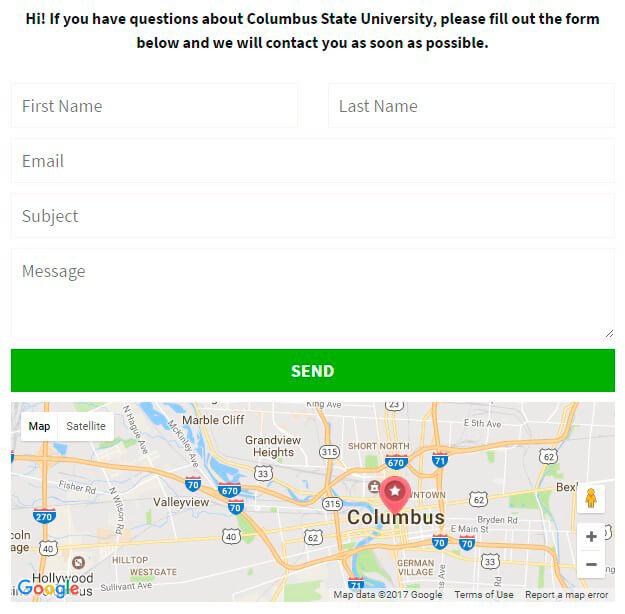The image size is (625, 614).
Task: Zoom in on the map
Action: click(x=591, y=536)
